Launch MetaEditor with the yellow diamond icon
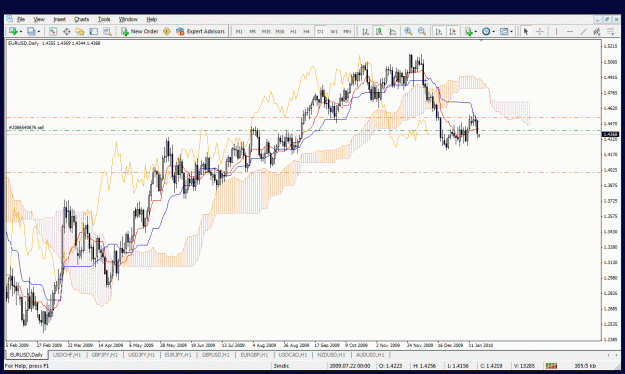Screen dimensions: 625x374 click(x=167, y=31)
